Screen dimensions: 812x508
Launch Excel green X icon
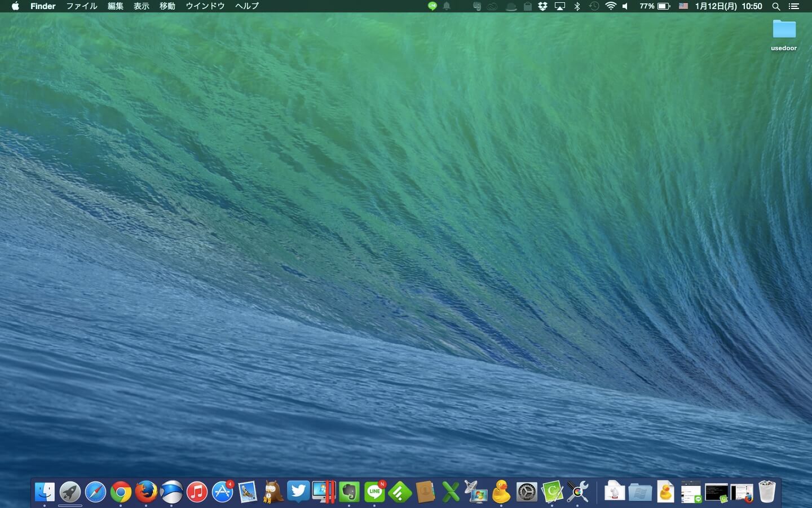(x=451, y=492)
